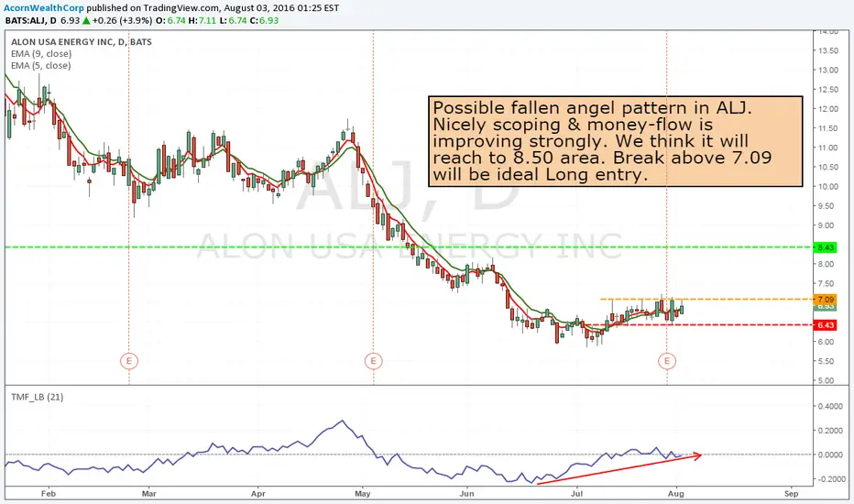854x504 pixels.
Task: Select the red 6.43 price label
Action: coord(826,325)
